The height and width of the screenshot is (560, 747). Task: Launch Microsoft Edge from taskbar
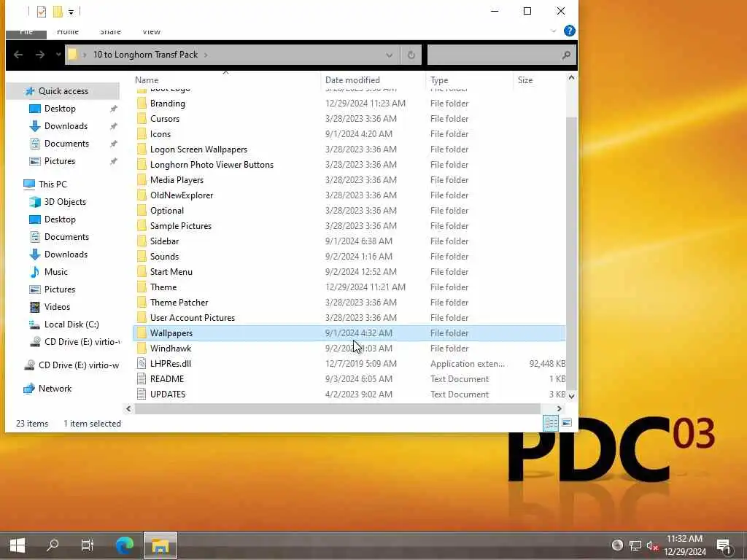(x=125, y=545)
